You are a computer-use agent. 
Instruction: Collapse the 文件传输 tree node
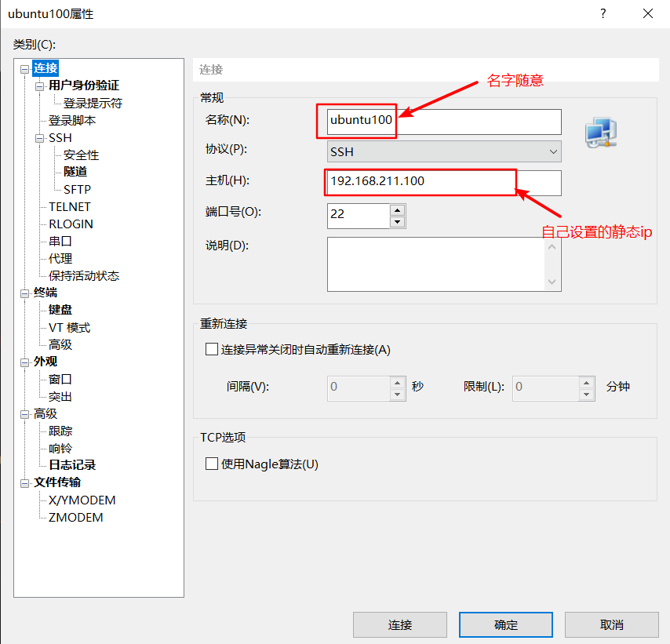pos(25,483)
